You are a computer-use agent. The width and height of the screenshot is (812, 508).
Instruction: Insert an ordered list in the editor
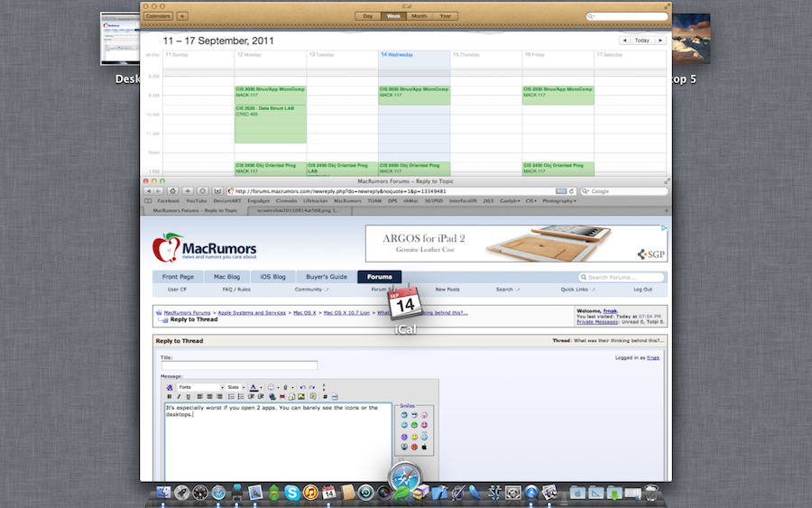pyautogui.click(x=232, y=397)
